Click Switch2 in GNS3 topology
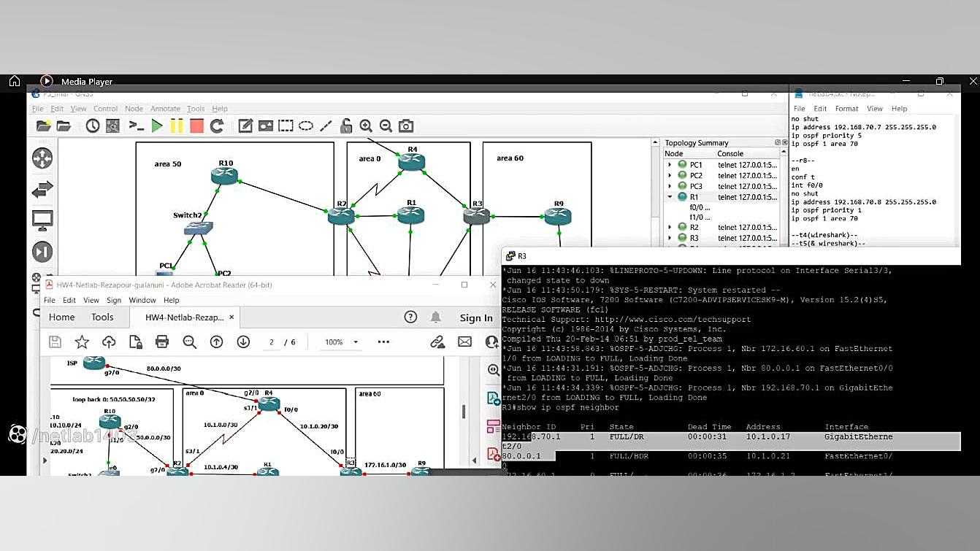Viewport: 980px width, 551px height. pos(199,228)
